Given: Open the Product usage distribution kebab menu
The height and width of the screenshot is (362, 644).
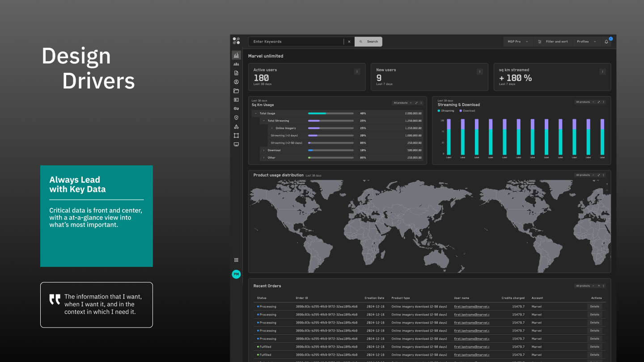Looking at the screenshot, I should coord(603,175).
